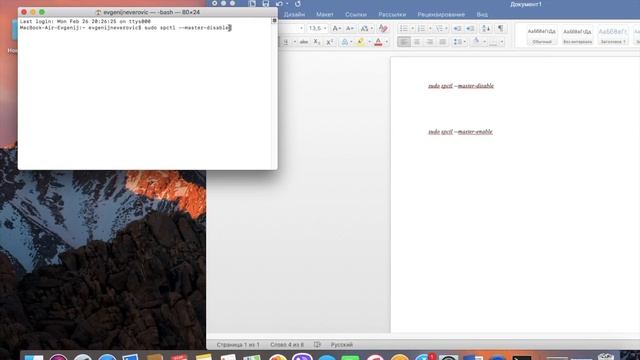
Task: Decrease the paragraph indent
Action: tap(457, 28)
